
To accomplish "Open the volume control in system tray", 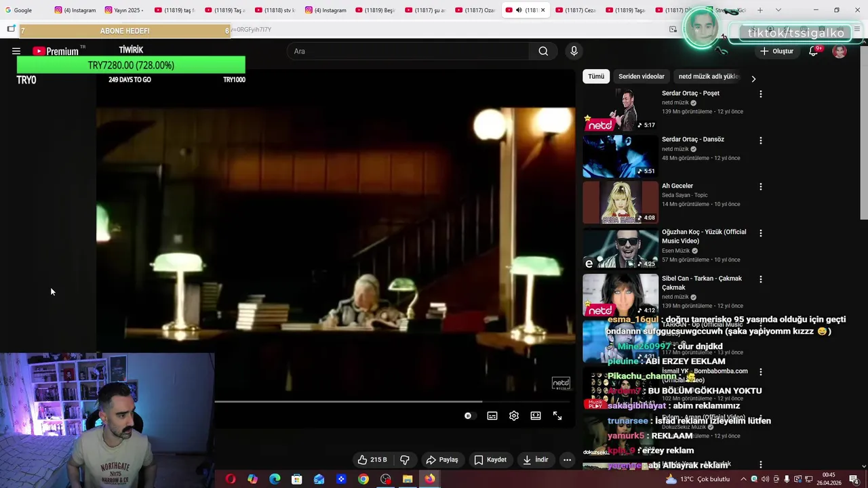I will click(x=765, y=479).
